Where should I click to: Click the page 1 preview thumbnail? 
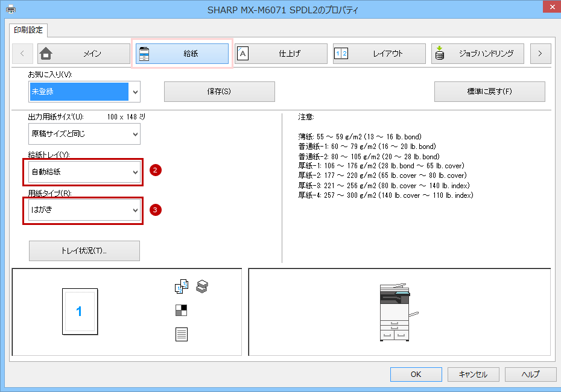coord(80,312)
